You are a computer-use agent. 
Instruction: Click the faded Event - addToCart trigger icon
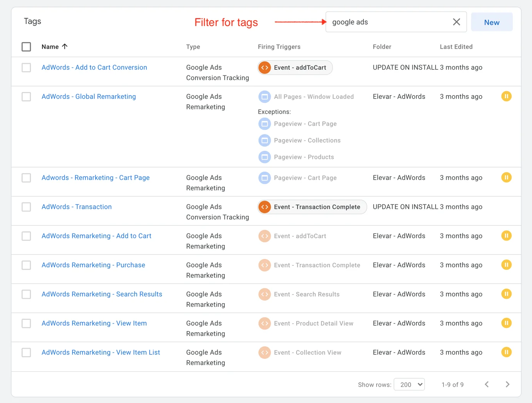pyautogui.click(x=264, y=236)
